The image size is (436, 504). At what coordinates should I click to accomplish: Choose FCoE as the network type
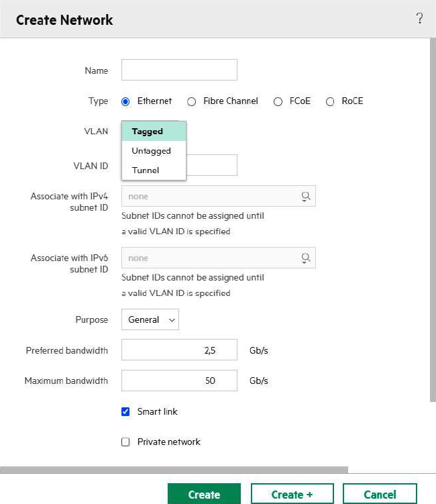click(278, 101)
